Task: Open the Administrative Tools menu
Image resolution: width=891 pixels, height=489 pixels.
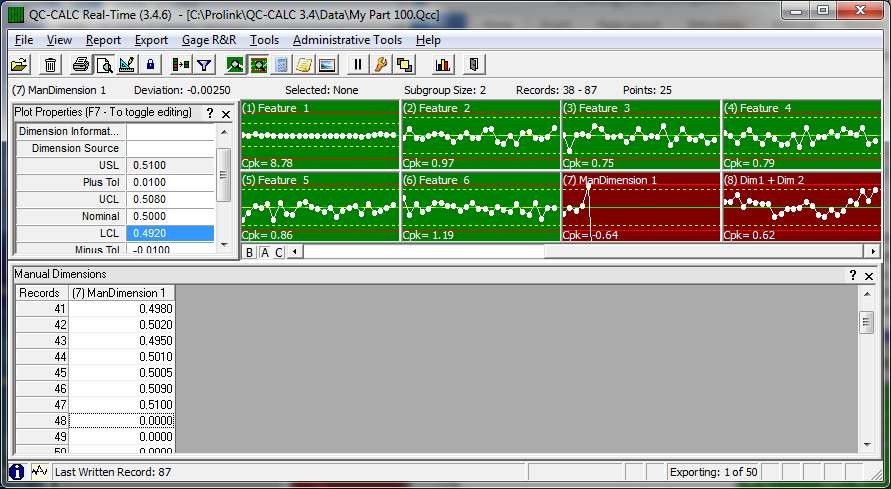Action: point(347,40)
